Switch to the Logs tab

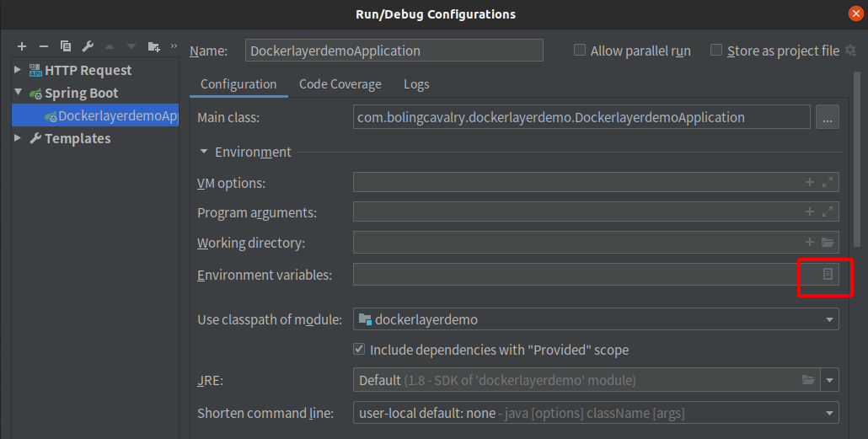click(x=416, y=84)
